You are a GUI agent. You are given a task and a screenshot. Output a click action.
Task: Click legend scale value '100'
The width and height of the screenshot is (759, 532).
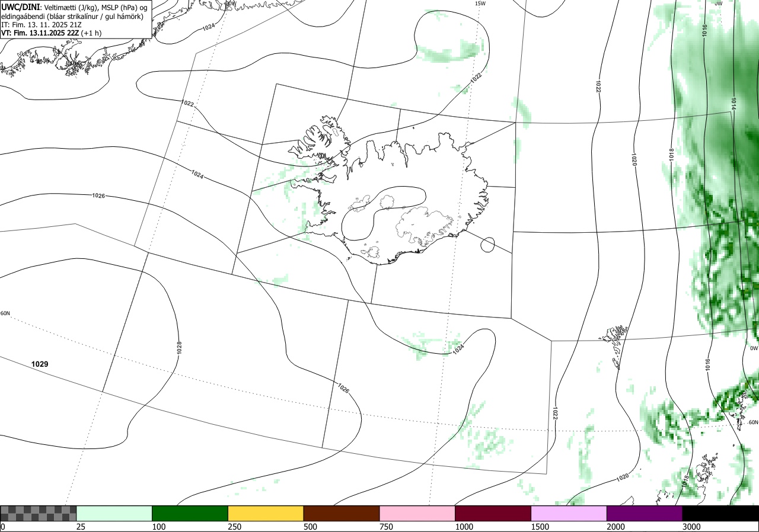(159, 527)
